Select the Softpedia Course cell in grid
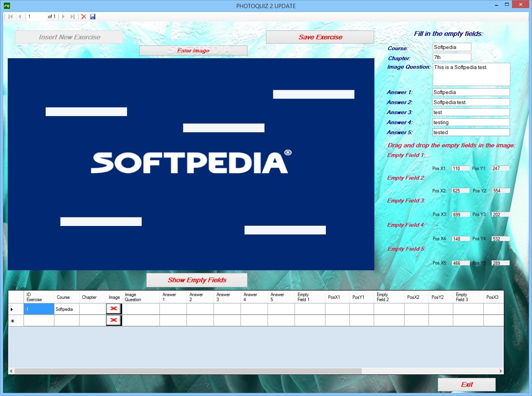The image size is (532, 396). pos(67,309)
